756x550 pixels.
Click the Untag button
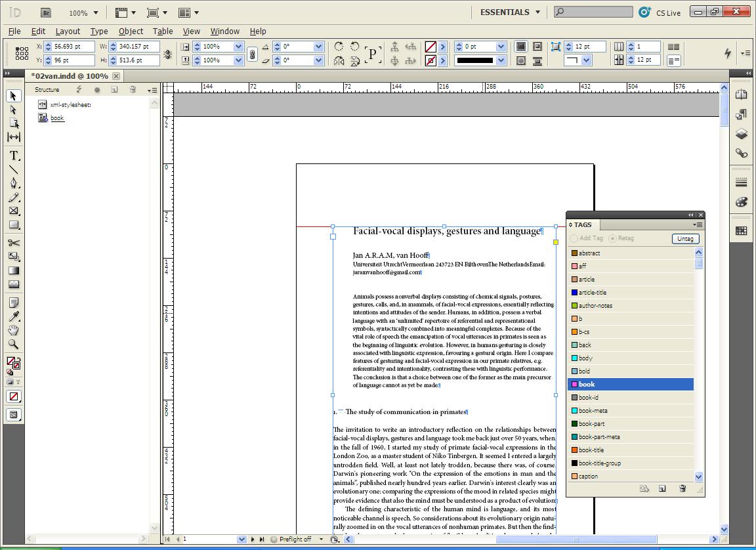click(685, 239)
